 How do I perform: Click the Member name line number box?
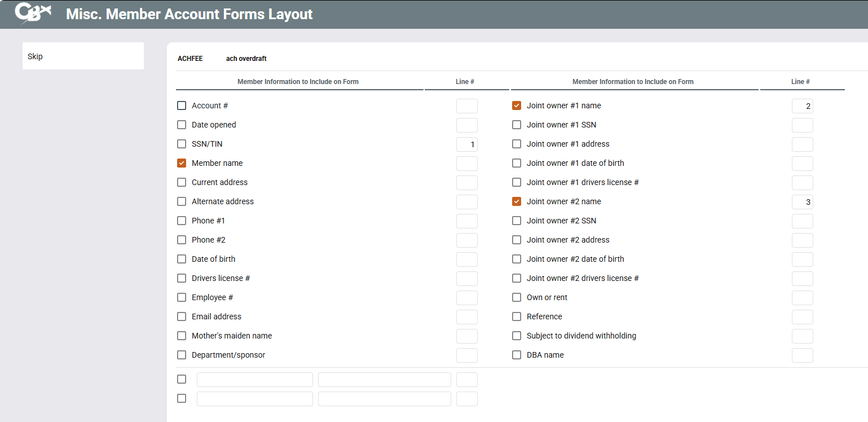click(466, 164)
